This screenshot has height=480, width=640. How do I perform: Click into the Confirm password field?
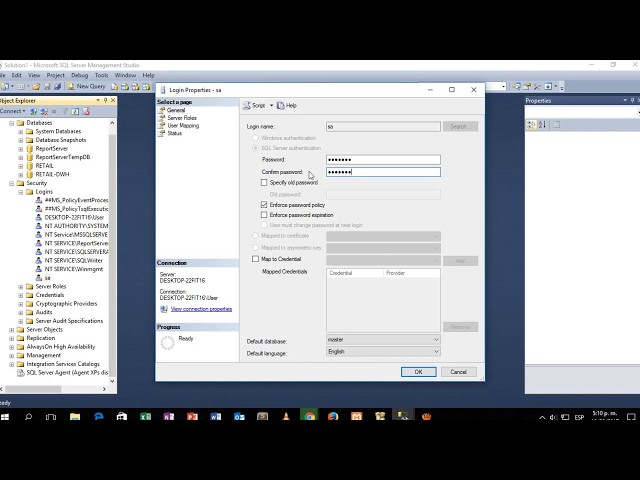[383, 172]
